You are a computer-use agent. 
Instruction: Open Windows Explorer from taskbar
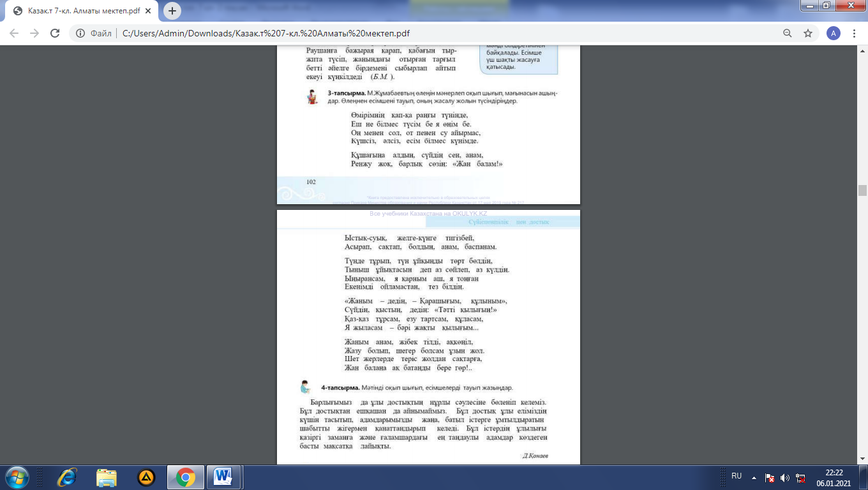tap(107, 477)
